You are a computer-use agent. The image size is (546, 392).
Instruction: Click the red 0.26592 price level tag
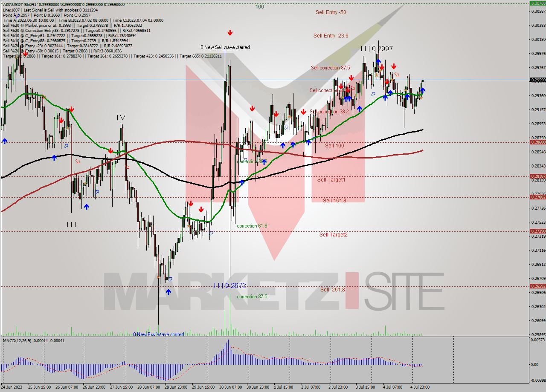click(x=537, y=286)
